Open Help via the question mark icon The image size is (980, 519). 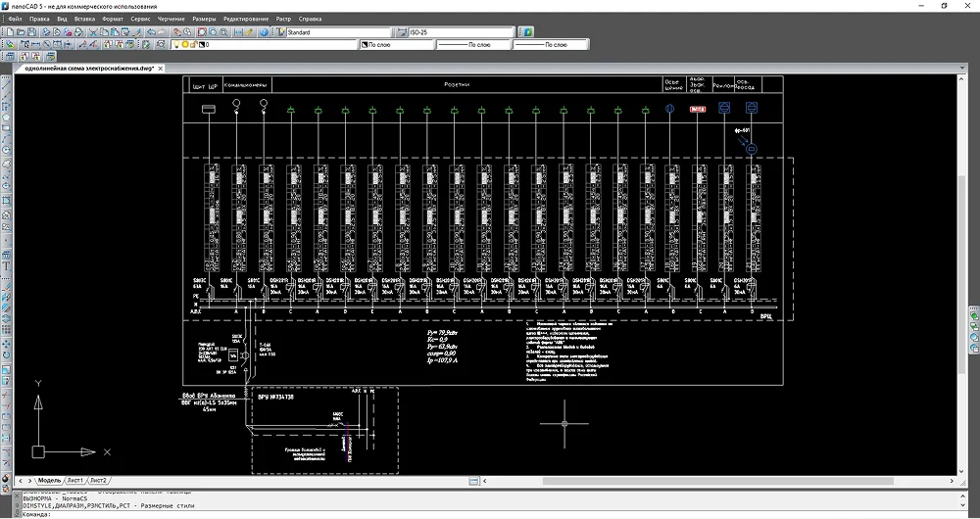tap(265, 32)
